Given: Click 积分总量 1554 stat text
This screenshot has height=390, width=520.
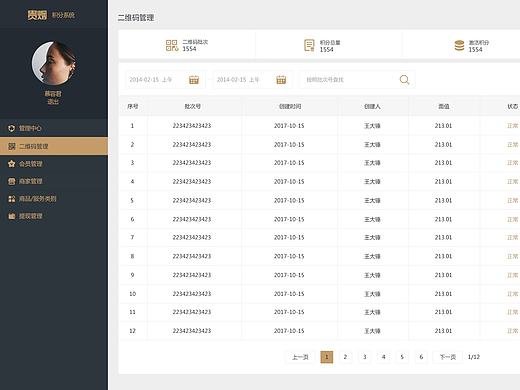Looking at the screenshot, I should (x=330, y=46).
